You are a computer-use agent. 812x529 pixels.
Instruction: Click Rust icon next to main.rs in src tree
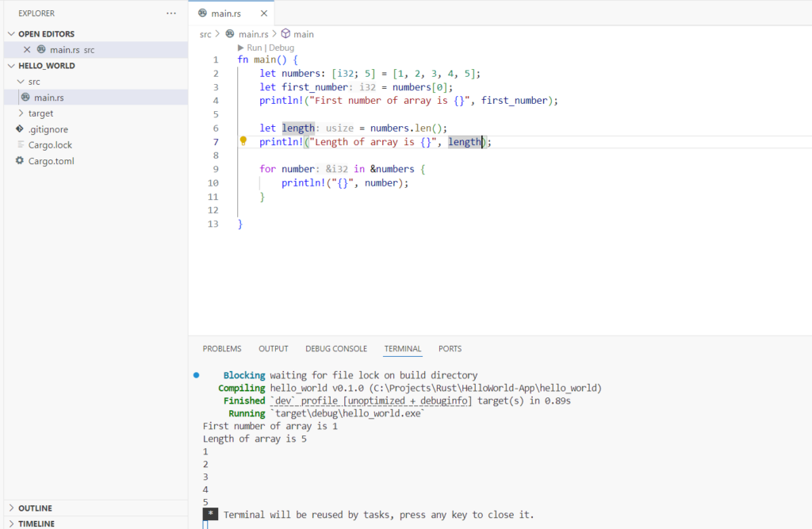[25, 97]
